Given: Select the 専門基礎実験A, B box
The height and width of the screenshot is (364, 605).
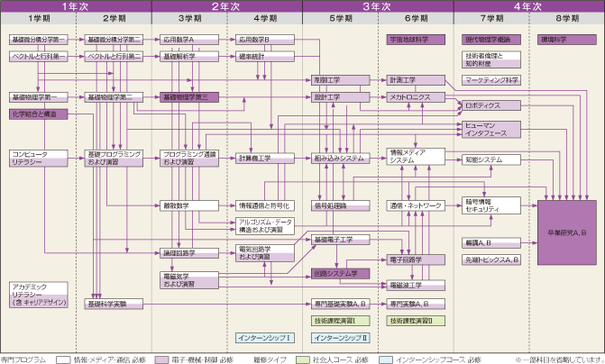Looking at the screenshot, I should tap(340, 304).
